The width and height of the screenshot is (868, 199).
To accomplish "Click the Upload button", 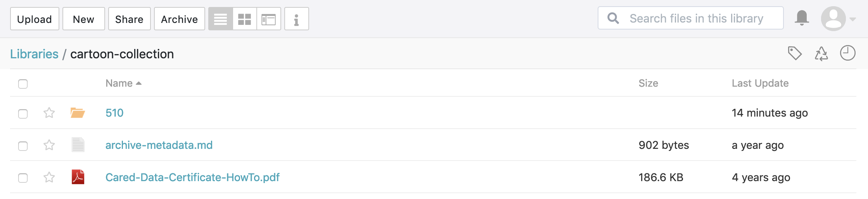I will [x=35, y=19].
